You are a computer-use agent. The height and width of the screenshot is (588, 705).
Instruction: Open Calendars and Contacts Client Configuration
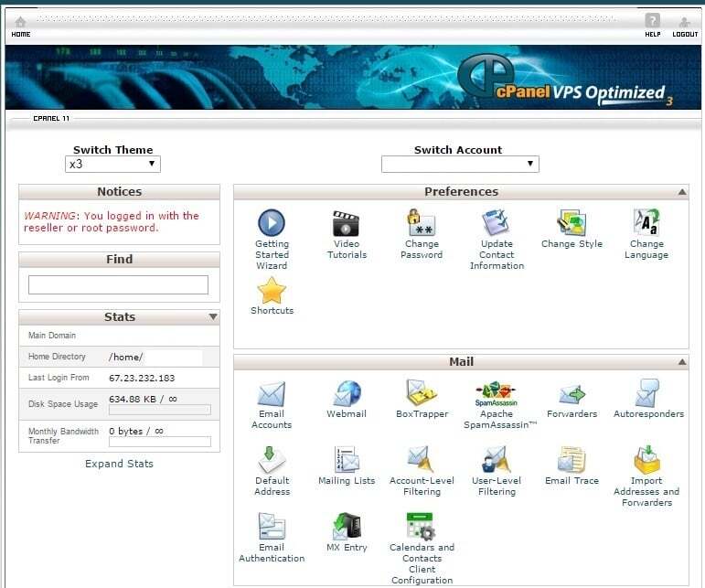pos(422,549)
